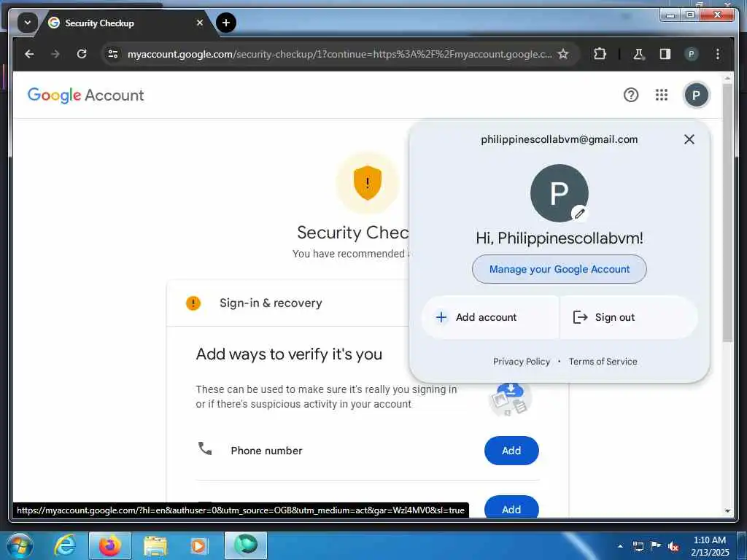Viewport: 747px width, 560px height.
Task: Click Manage your Google Account button
Action: [x=560, y=269]
